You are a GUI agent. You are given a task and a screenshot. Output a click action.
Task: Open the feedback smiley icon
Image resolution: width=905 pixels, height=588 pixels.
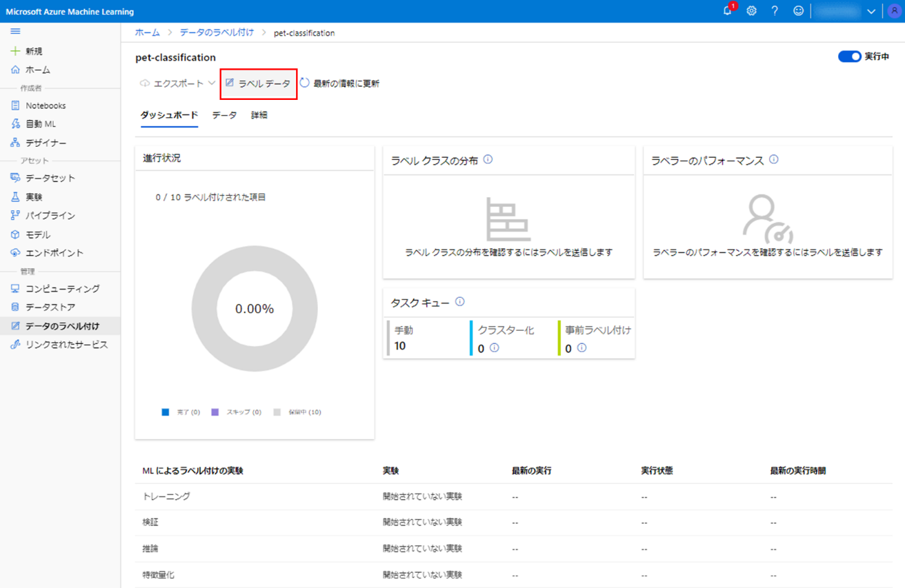tap(798, 11)
